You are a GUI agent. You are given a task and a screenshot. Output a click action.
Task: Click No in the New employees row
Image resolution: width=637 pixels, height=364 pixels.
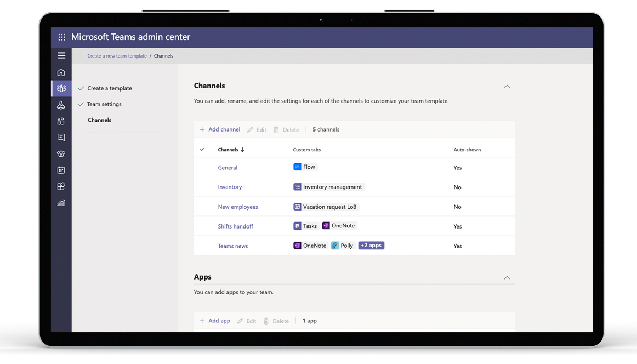457,207
